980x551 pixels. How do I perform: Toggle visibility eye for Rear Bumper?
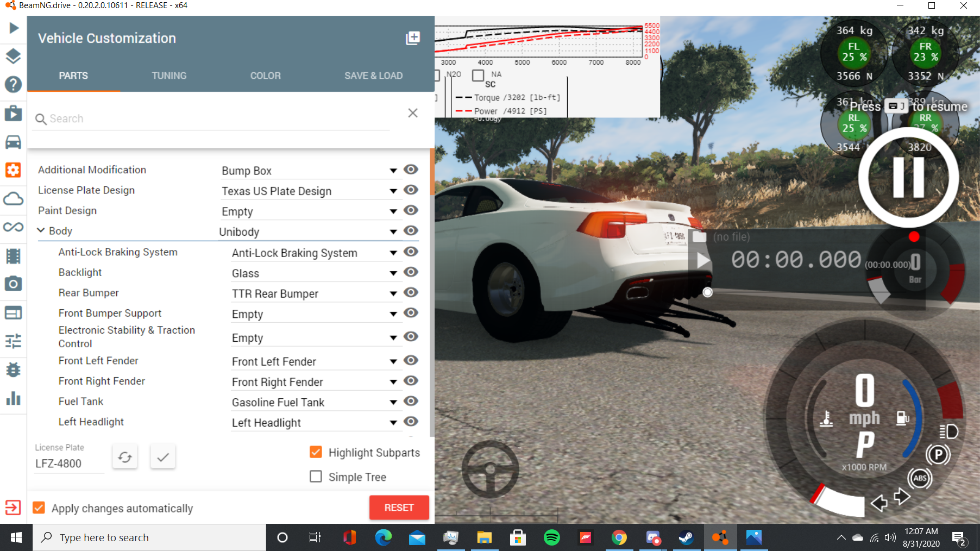(411, 292)
